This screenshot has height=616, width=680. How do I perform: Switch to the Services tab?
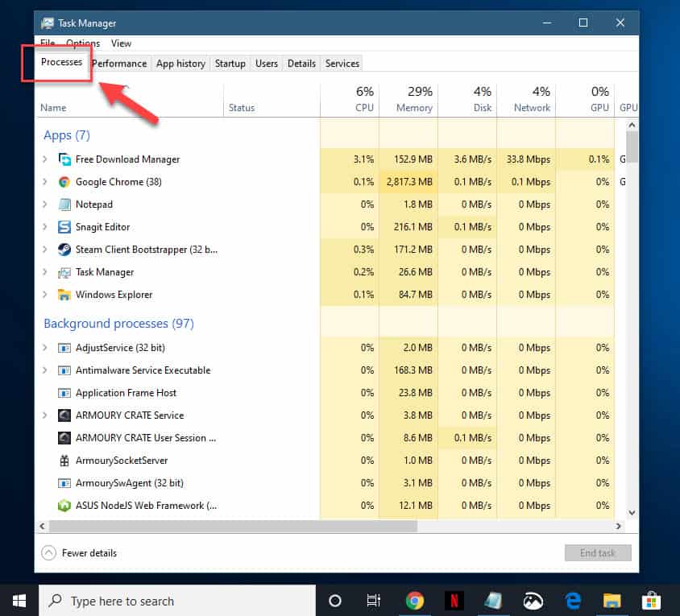point(342,64)
